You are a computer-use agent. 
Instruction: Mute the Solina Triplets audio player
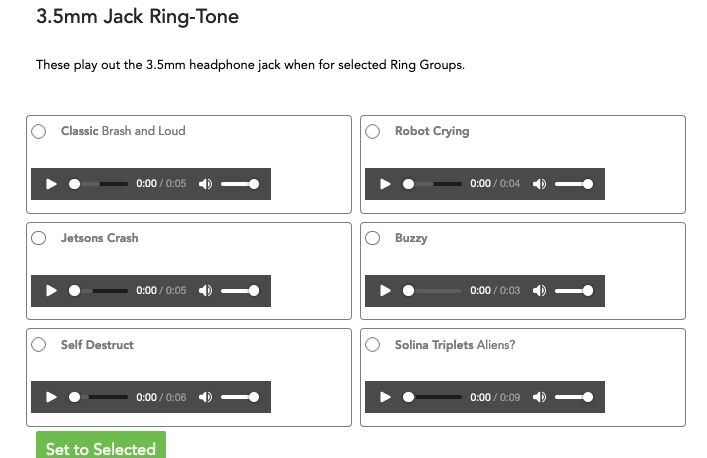[540, 397]
